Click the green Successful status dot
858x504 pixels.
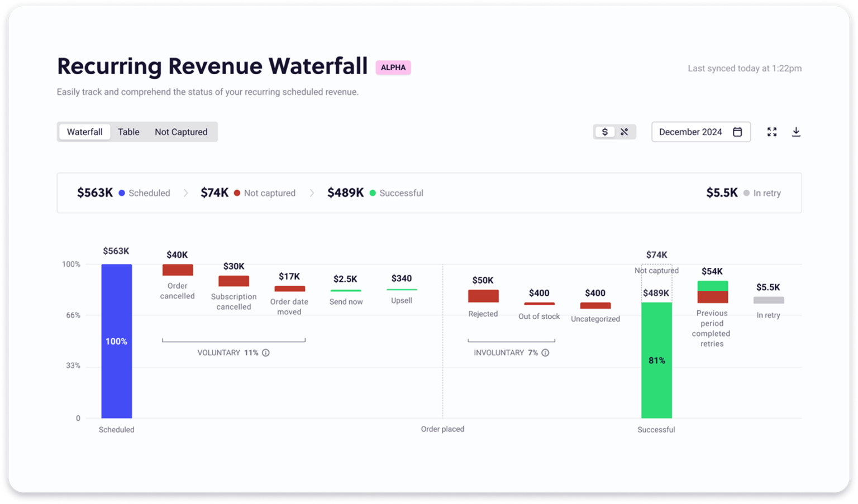coord(372,193)
